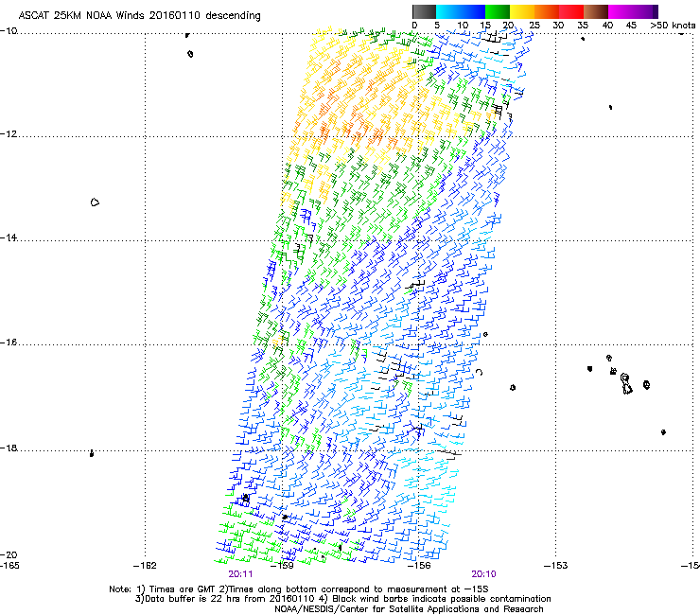This screenshot has height=615, width=700.
Task: Click the red 30-35 knots legend swatch
Action: [571, 11]
